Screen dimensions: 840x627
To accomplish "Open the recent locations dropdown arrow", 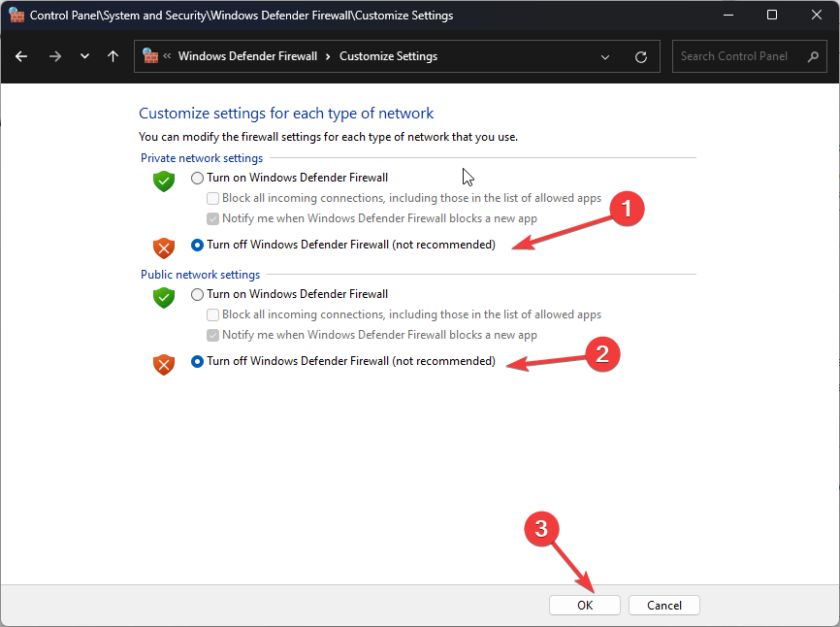I will [84, 56].
